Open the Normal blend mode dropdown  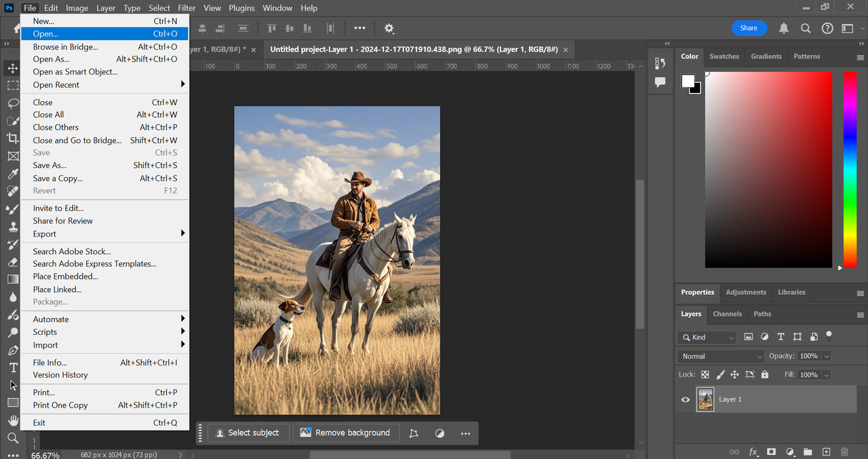[721, 356]
